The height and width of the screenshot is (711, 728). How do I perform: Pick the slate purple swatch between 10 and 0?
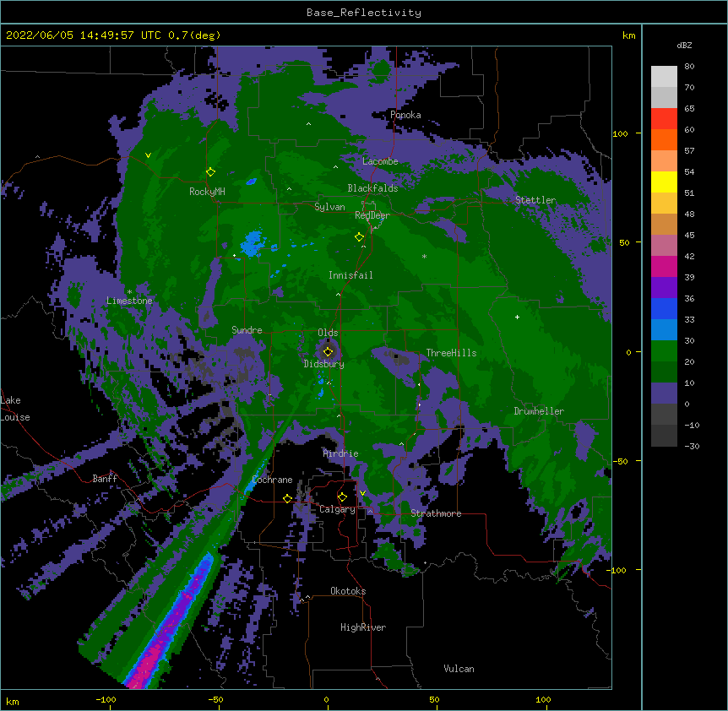(664, 393)
